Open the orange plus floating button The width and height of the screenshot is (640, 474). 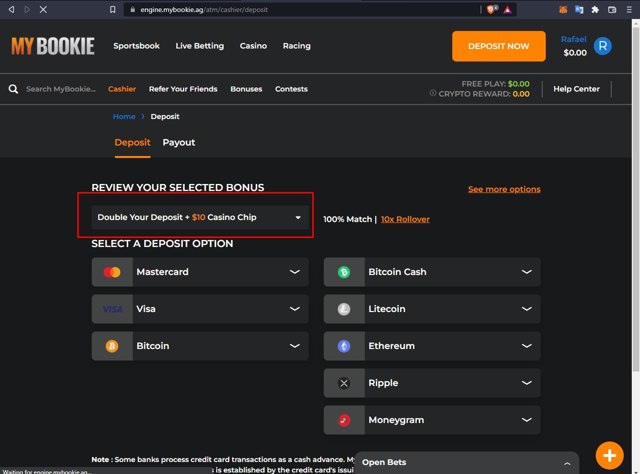(x=609, y=455)
